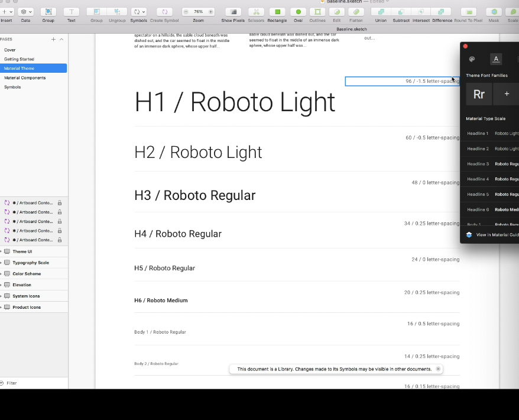This screenshot has height=420, width=519.
Task: Zoom in with the plus button
Action: click(x=210, y=12)
